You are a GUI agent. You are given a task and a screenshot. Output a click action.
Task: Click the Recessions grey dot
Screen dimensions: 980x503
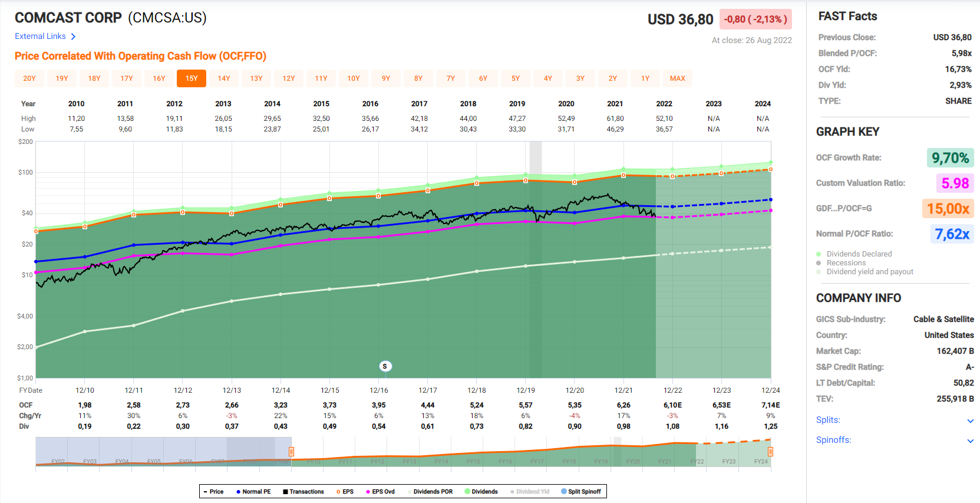tap(819, 263)
